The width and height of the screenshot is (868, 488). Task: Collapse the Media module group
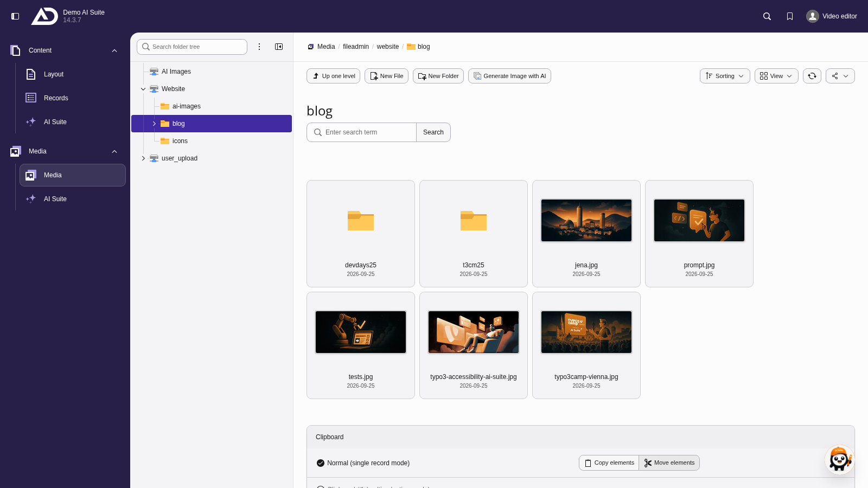pos(114,151)
